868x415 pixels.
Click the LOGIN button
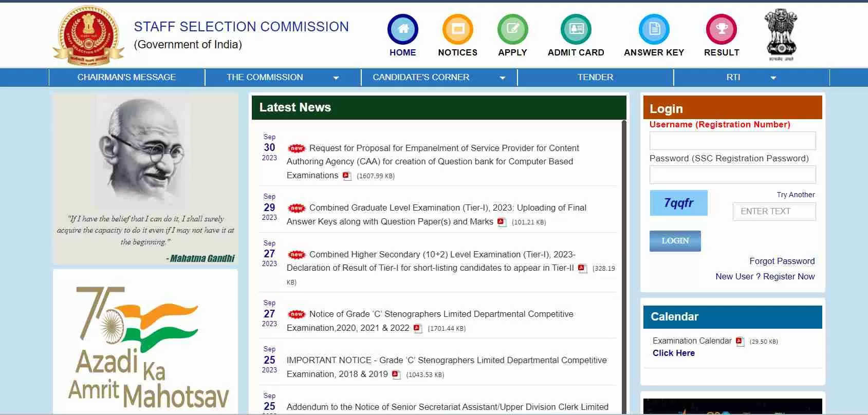675,241
